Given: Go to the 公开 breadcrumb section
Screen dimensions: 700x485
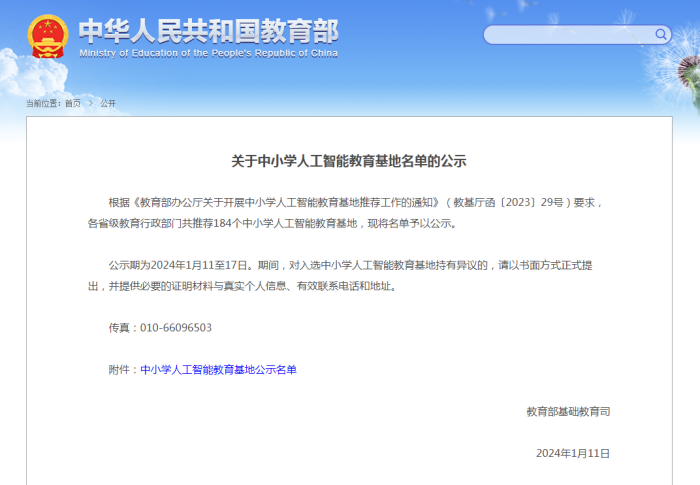Looking at the screenshot, I should (108, 103).
